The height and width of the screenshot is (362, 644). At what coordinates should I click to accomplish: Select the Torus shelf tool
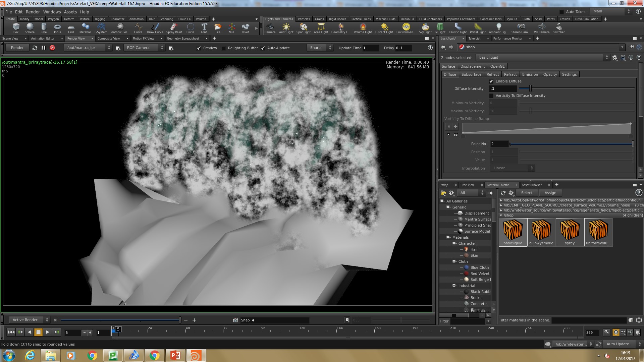coord(57,28)
